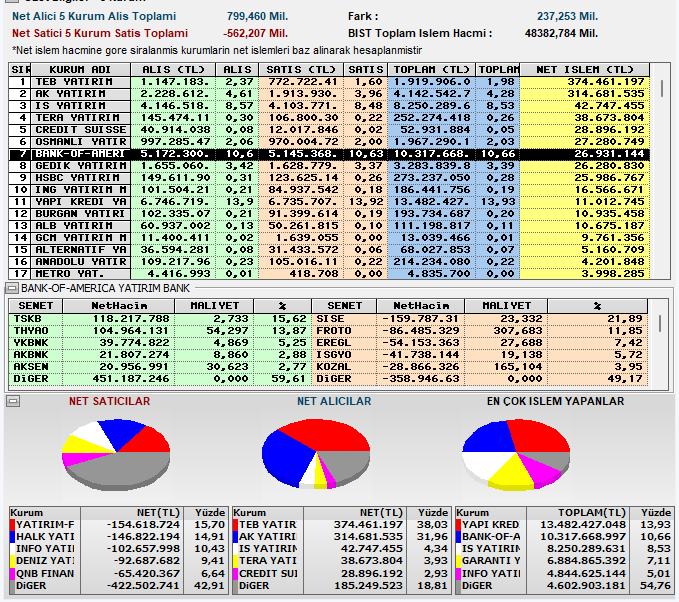This screenshot has width=679, height=602.
Task: Click the ISGYO stock row
Action: pos(480,355)
